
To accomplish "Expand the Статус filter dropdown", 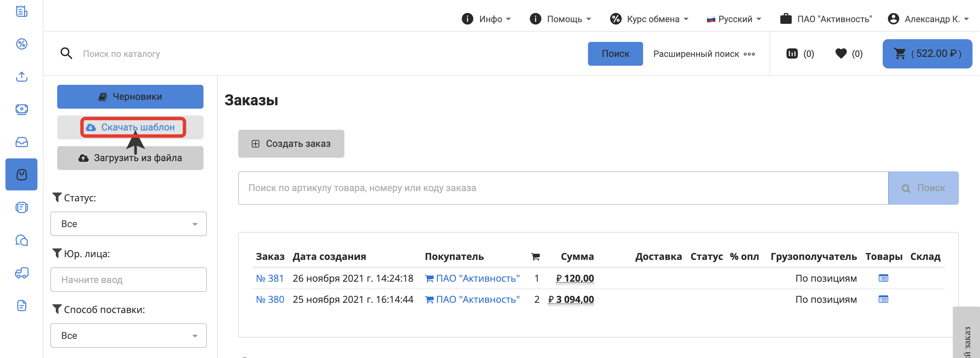I will 129,224.
